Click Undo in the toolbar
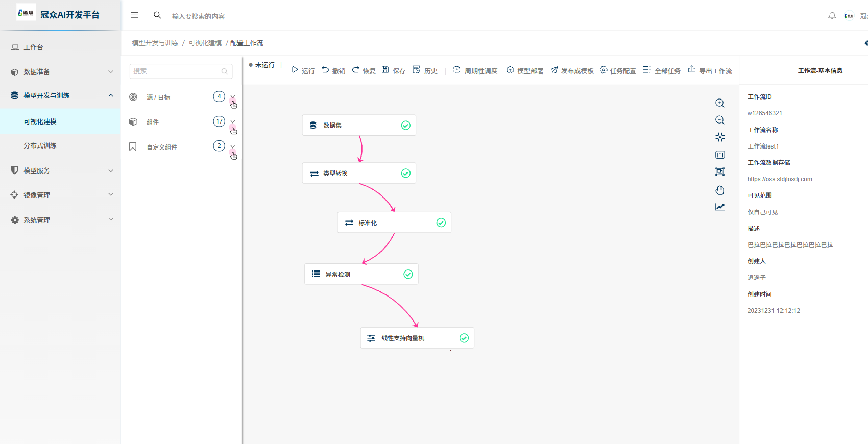868x444 pixels. pos(333,70)
